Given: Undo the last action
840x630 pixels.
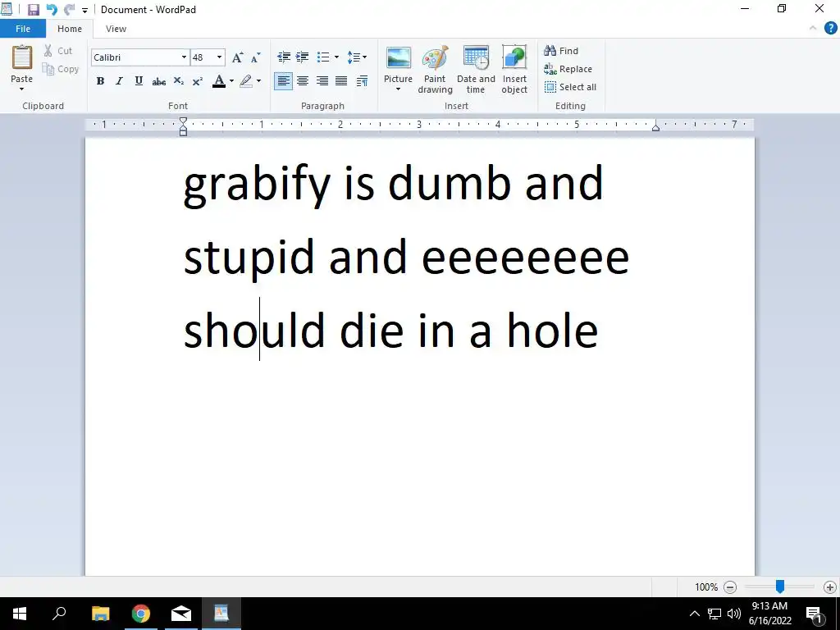Looking at the screenshot, I should pyautogui.click(x=52, y=10).
